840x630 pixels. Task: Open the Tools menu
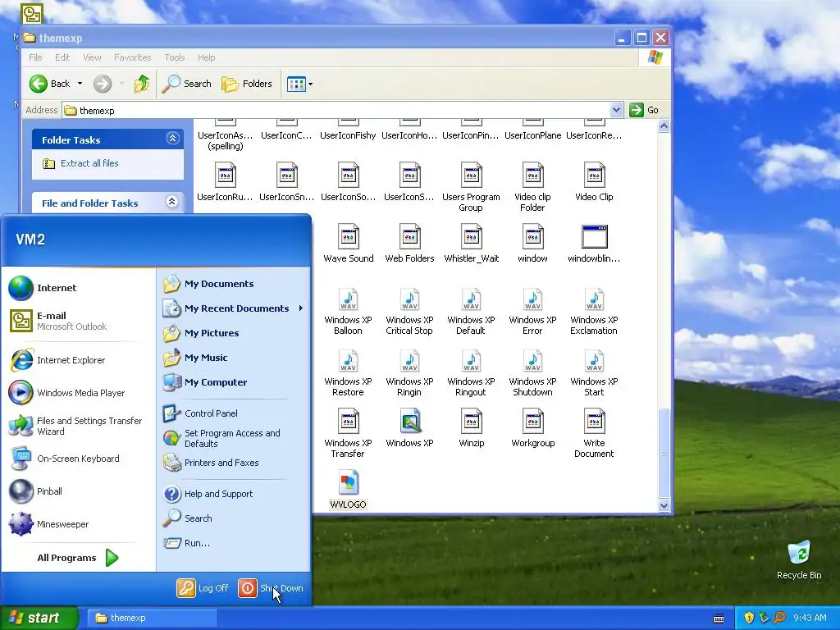(174, 57)
